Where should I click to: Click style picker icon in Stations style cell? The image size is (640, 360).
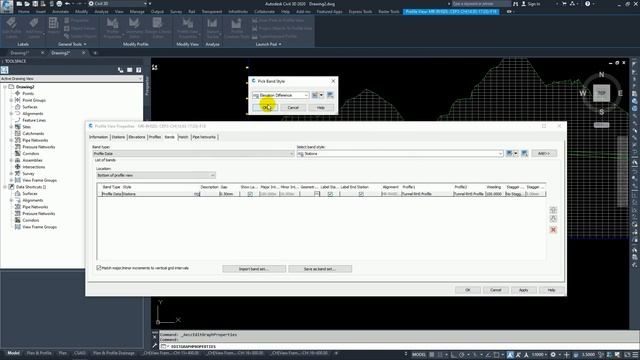[197, 194]
